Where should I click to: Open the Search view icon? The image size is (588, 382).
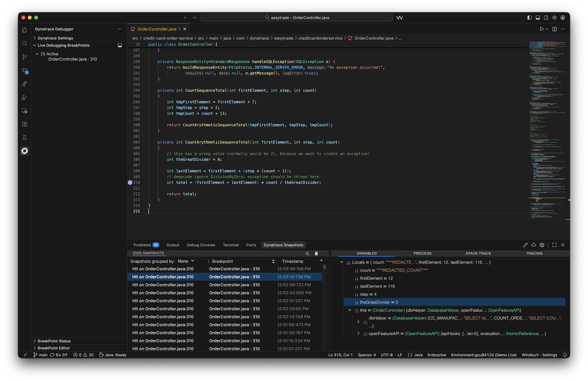(24, 43)
